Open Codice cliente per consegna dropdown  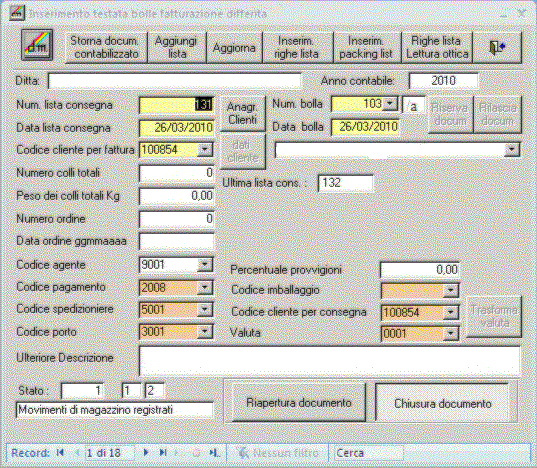450,312
